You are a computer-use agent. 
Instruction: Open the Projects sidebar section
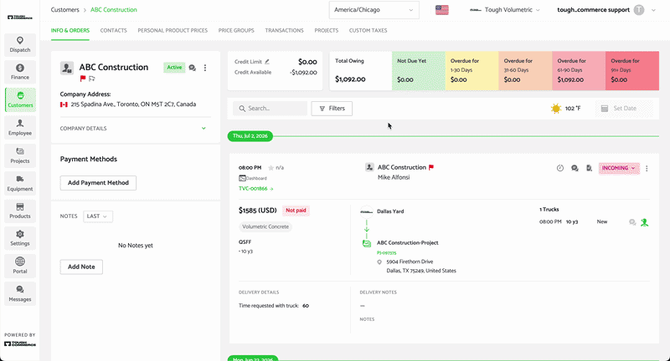pyautogui.click(x=20, y=156)
